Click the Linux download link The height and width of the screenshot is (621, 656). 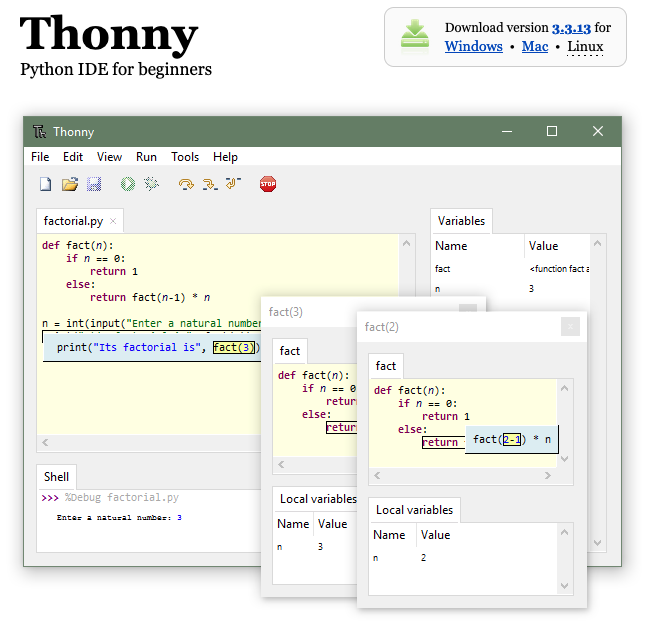(x=585, y=46)
